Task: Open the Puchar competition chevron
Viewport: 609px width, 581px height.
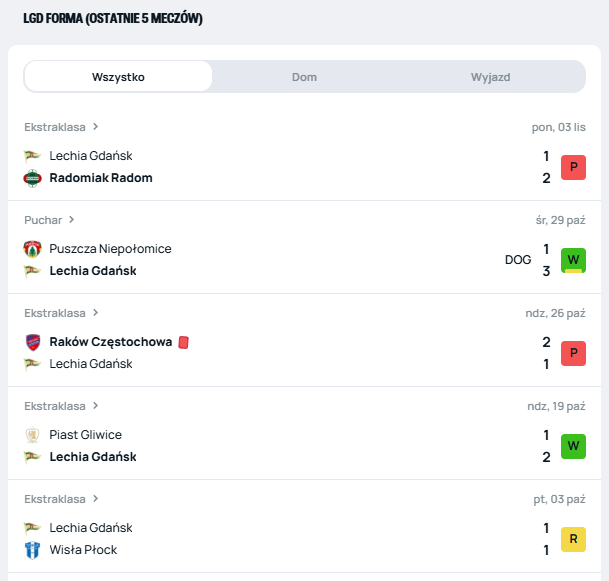Action: (x=72, y=220)
